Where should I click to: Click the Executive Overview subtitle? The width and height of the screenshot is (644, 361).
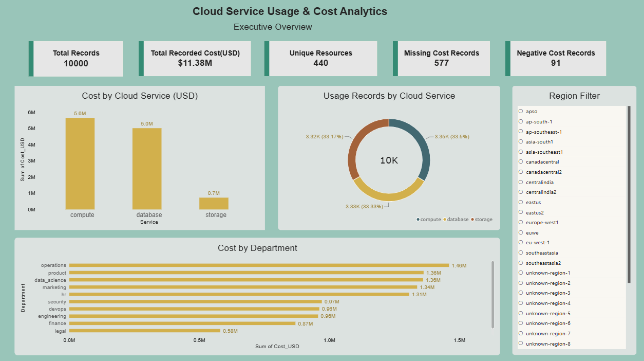pos(273,27)
